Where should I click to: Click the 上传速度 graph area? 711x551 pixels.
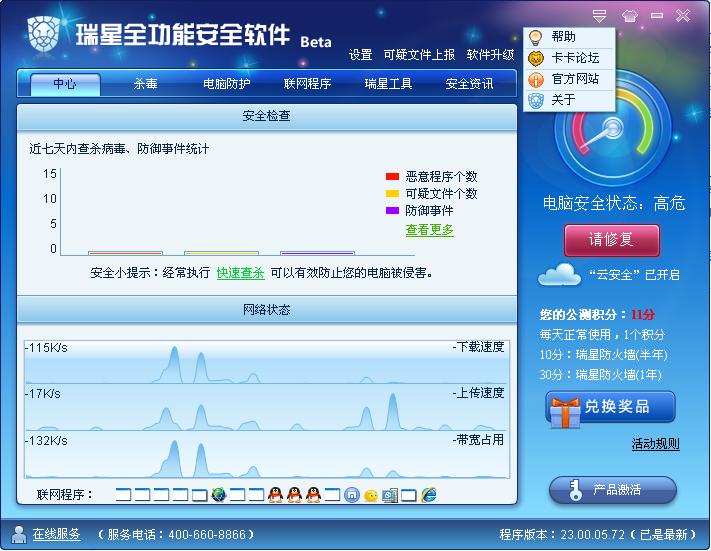[x=267, y=408]
